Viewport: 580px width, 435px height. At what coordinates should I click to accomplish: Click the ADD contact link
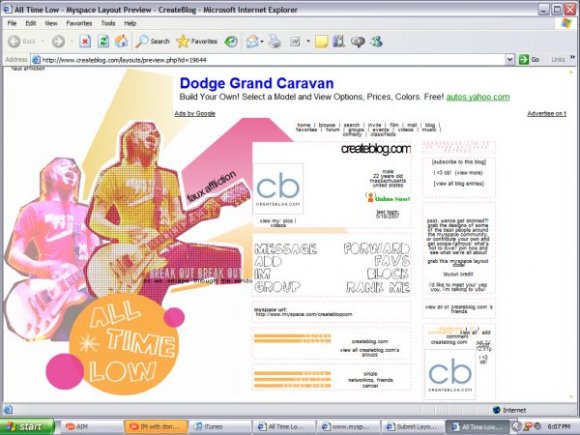point(268,262)
